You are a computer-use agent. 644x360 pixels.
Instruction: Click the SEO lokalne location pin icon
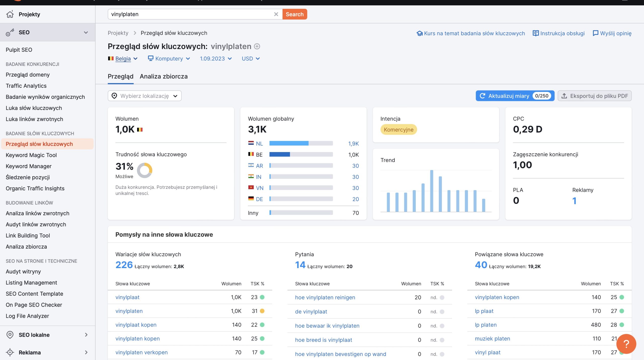(10, 335)
